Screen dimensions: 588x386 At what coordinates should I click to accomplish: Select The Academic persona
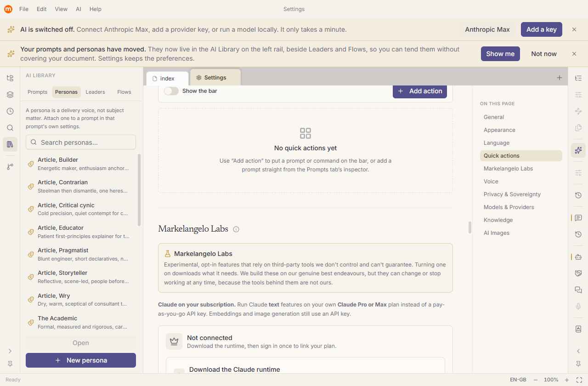click(81, 322)
